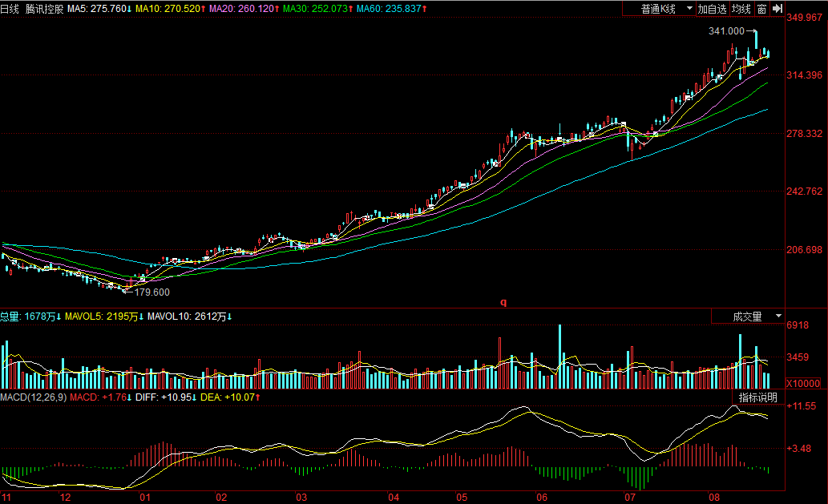Click the 加自选 button

coord(713,9)
